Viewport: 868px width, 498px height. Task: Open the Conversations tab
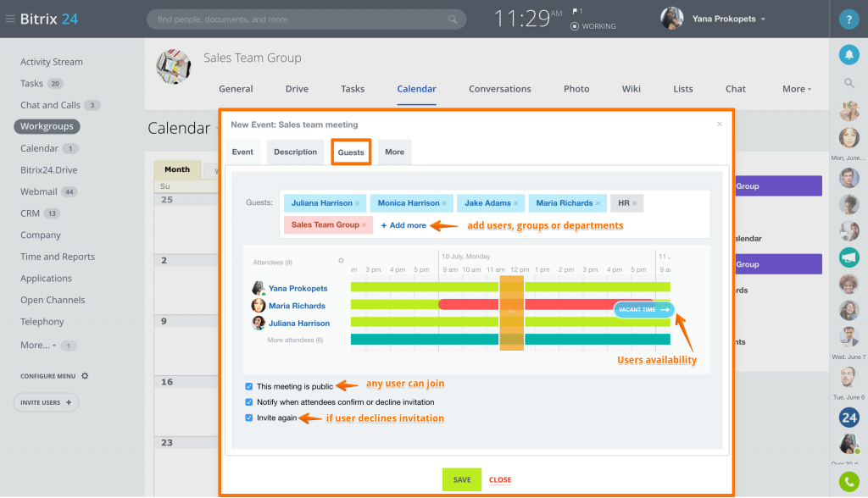point(500,89)
